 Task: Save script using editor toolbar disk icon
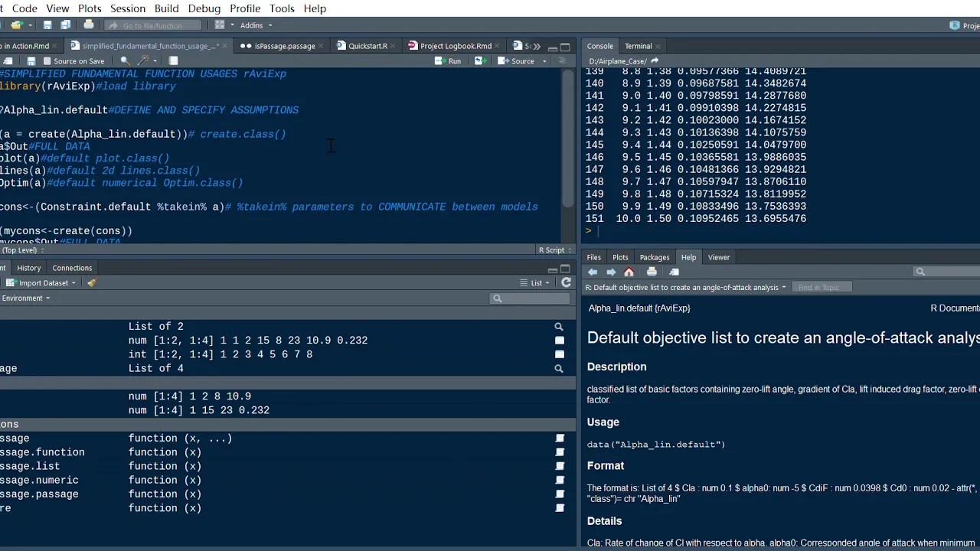[31, 61]
